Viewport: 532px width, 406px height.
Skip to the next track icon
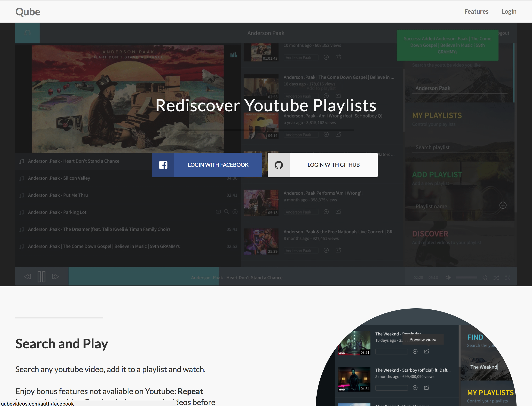pos(55,277)
